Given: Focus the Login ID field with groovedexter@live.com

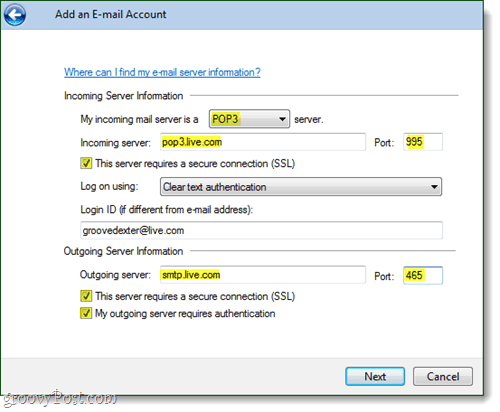Looking at the screenshot, I should pos(261,230).
